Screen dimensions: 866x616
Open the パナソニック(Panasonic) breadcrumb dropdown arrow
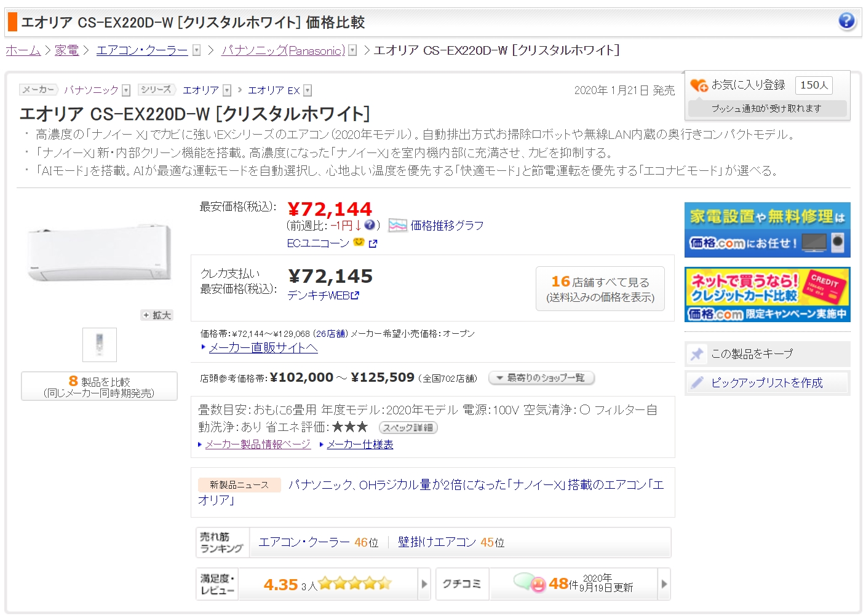click(x=352, y=50)
